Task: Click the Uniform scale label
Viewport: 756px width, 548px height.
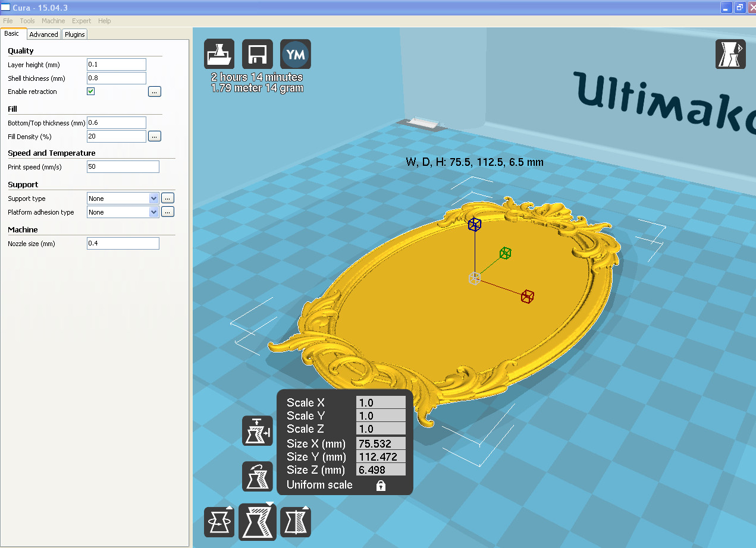Action: pos(319,485)
